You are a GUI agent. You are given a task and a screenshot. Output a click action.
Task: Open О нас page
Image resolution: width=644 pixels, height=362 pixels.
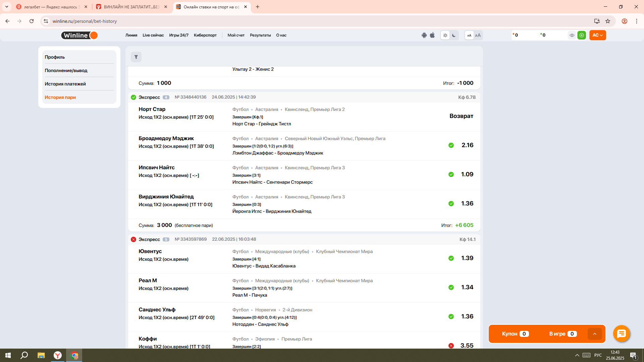pyautogui.click(x=281, y=35)
